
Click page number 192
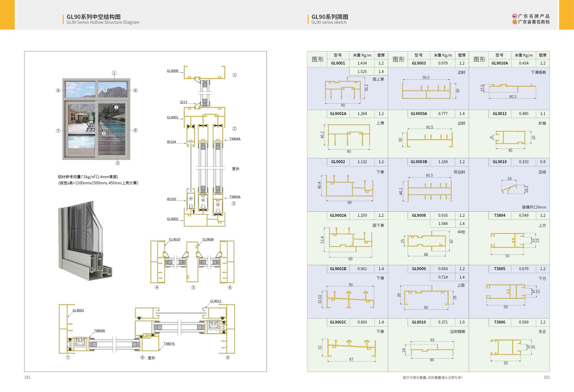coord(547,377)
